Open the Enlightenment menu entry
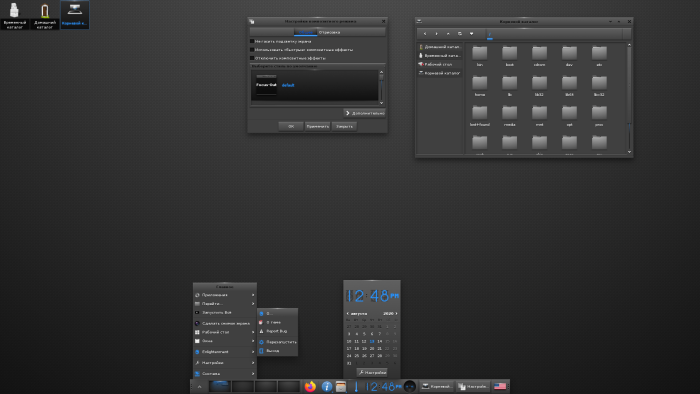 (x=225, y=352)
